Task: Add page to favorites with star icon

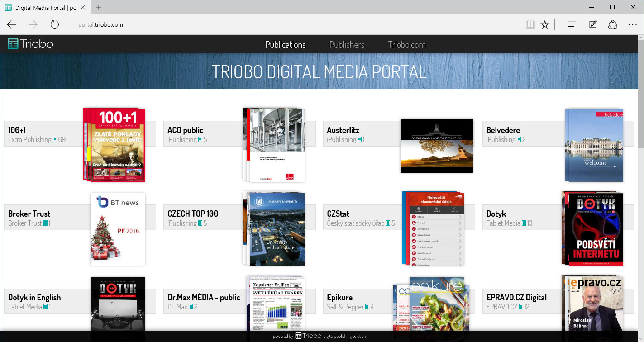Action: pyautogui.click(x=545, y=24)
